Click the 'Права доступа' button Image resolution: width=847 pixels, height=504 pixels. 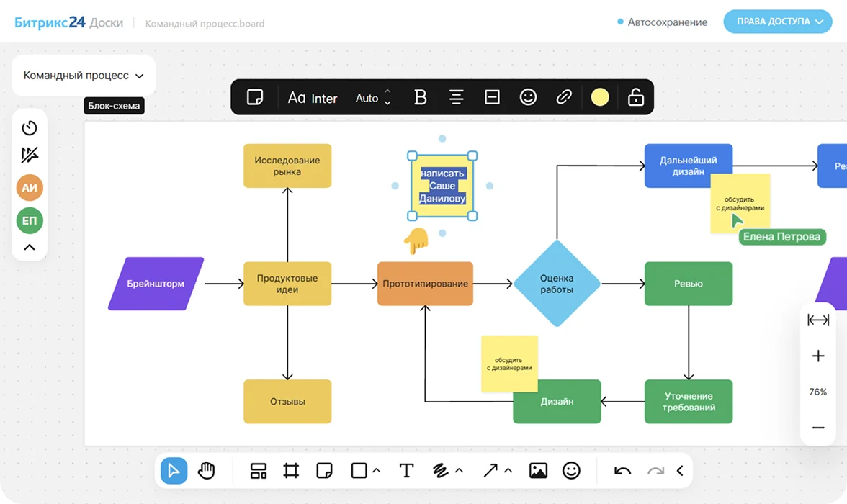click(x=777, y=22)
